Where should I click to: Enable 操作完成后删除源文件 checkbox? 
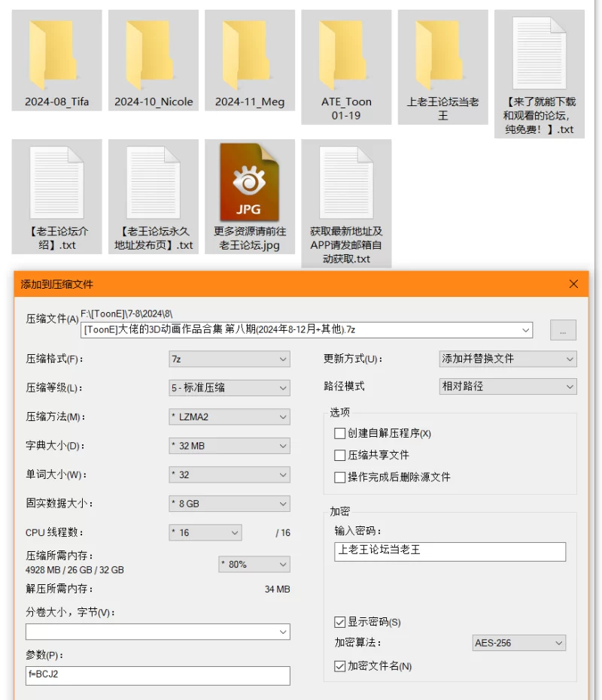click(x=339, y=477)
